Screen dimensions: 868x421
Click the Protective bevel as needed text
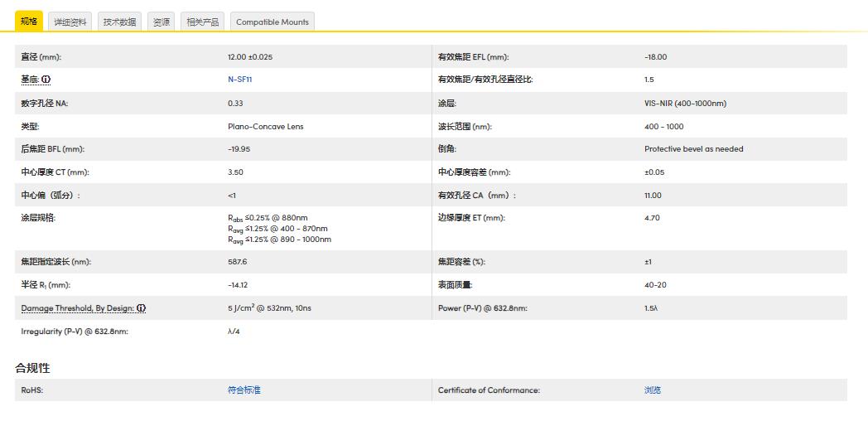(693, 149)
